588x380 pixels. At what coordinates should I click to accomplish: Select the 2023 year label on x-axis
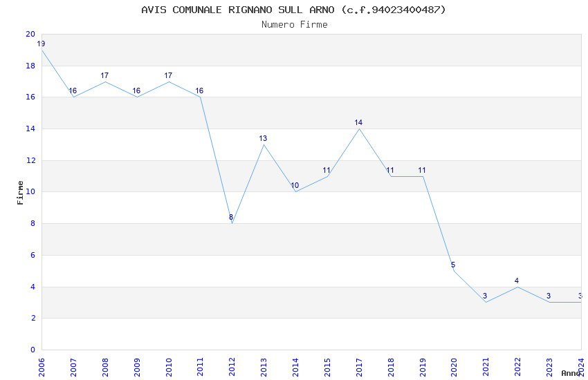click(549, 367)
